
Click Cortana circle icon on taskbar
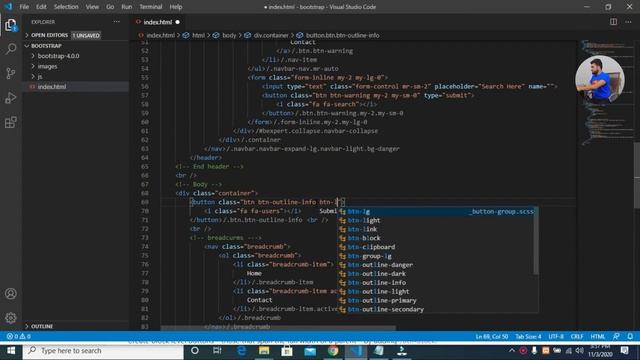coord(195,351)
